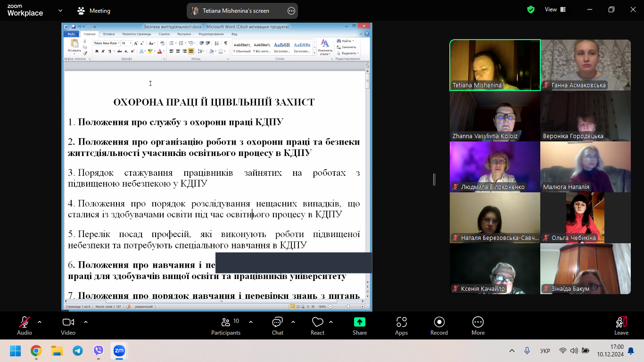Switch to Разметка страницы tab
Screen dimensions: 644x362
coord(136,34)
